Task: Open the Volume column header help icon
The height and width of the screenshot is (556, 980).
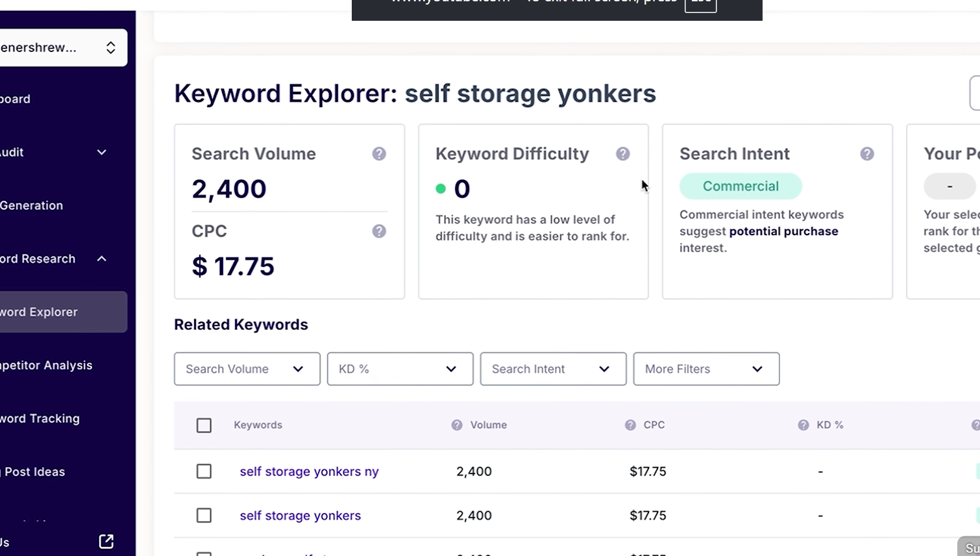Action: pos(456,425)
